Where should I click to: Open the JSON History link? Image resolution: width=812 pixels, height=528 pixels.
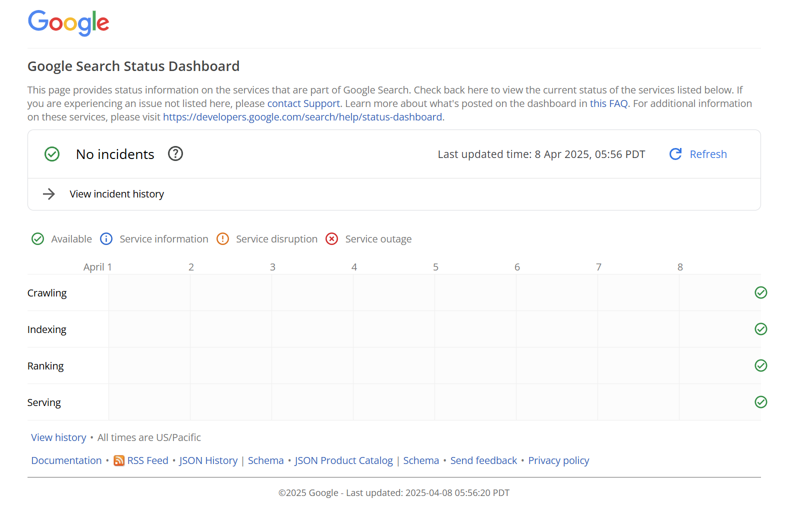coord(208,460)
